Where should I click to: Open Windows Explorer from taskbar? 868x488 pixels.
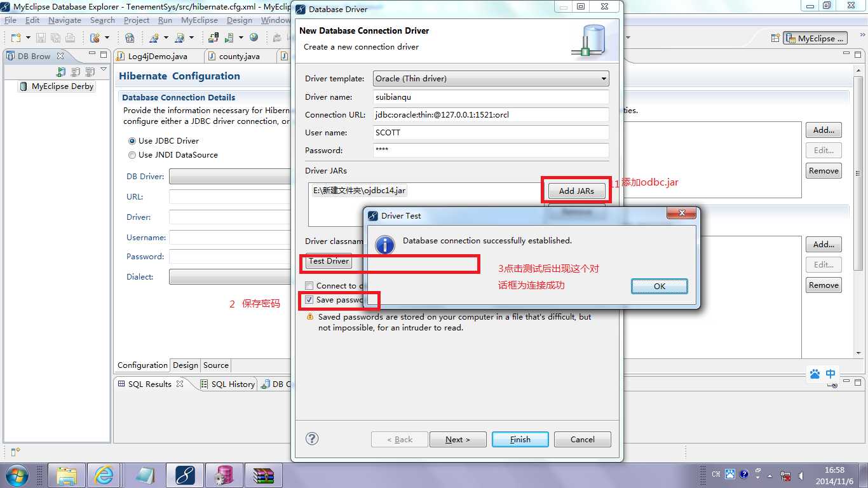[x=67, y=475]
